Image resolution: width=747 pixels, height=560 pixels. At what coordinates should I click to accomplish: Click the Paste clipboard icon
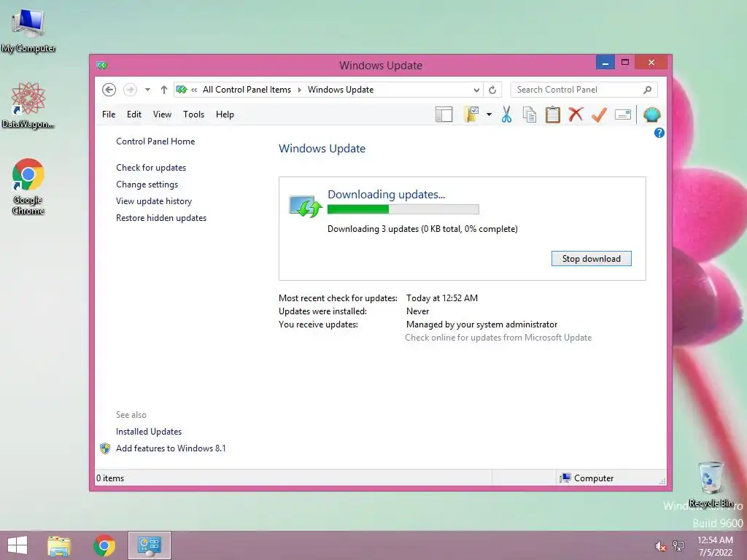click(553, 114)
